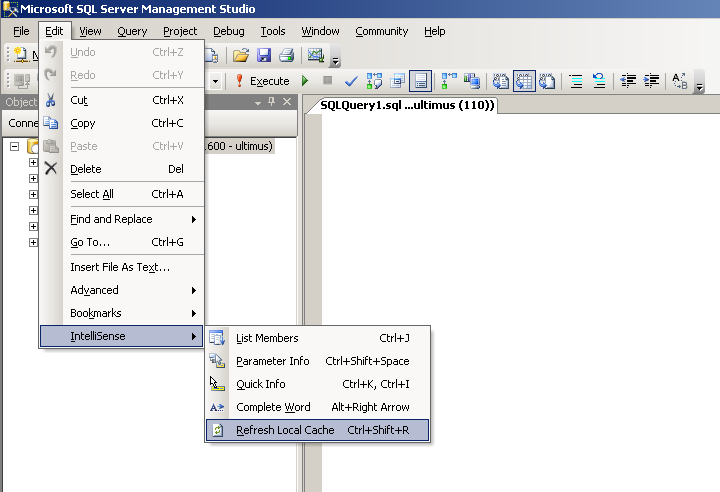This screenshot has height=492, width=720.
Task: Click the Open File folder icon
Action: tap(241, 56)
